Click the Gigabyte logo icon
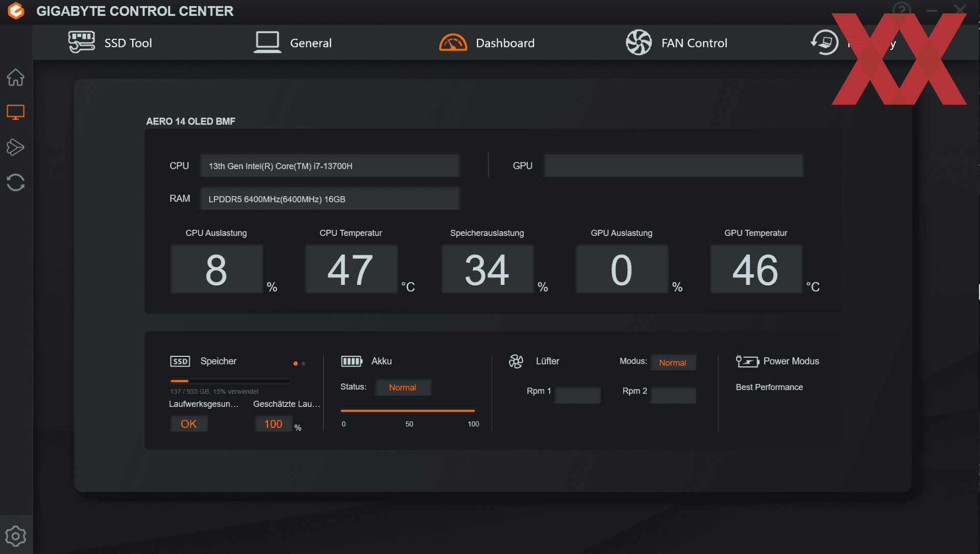980x554 pixels. [x=16, y=11]
